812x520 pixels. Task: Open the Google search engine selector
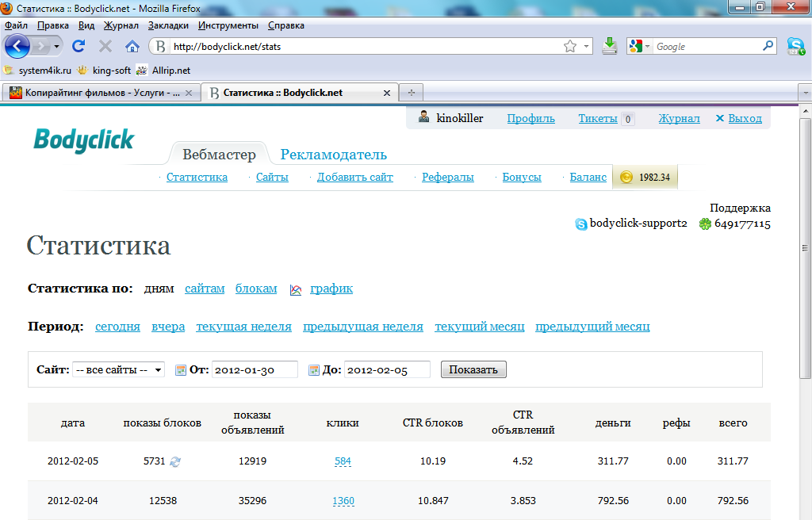[639, 47]
